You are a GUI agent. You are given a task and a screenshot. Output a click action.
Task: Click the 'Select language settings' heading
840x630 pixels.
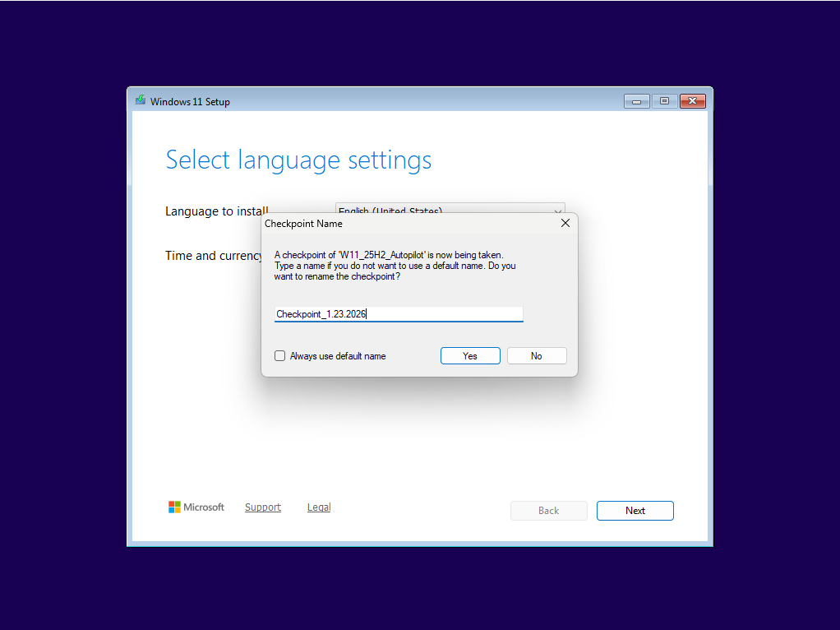(298, 160)
